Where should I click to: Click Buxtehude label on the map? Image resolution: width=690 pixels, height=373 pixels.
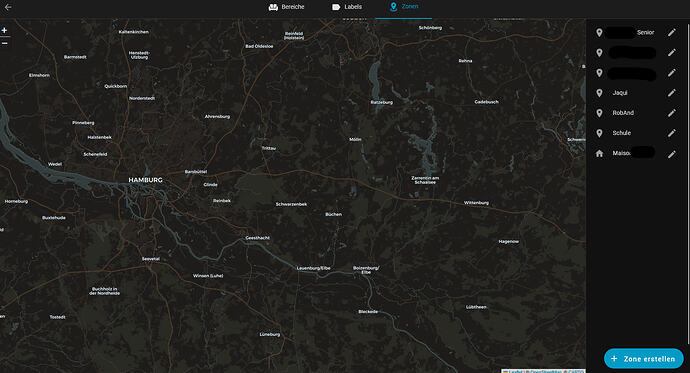tap(54, 218)
